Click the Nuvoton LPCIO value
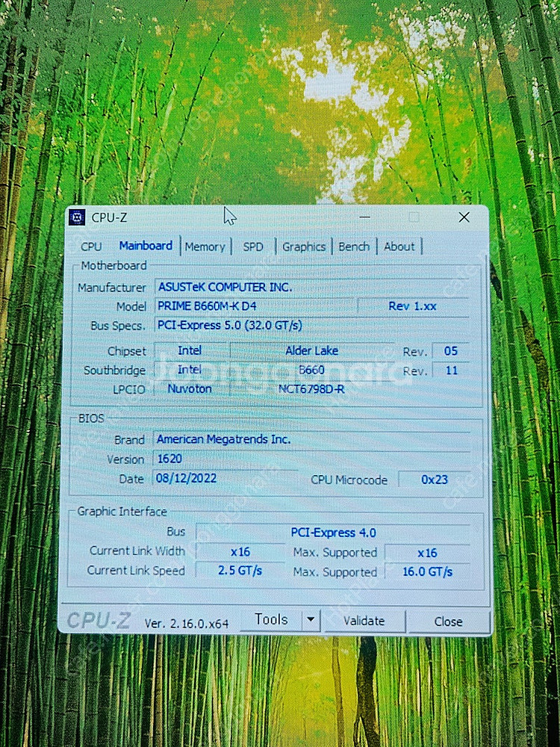Image resolution: width=560 pixels, height=747 pixels. (190, 388)
